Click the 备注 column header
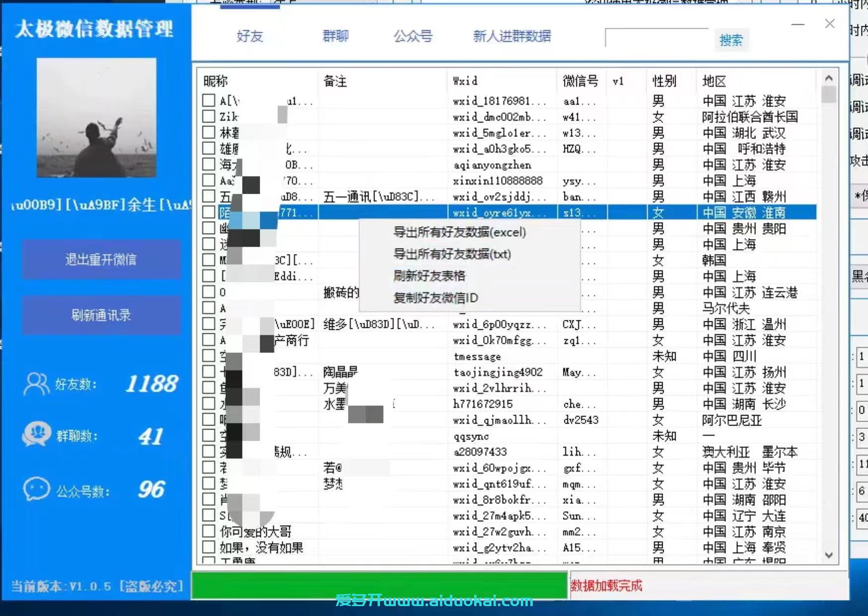The width and height of the screenshot is (868, 616). (x=335, y=81)
